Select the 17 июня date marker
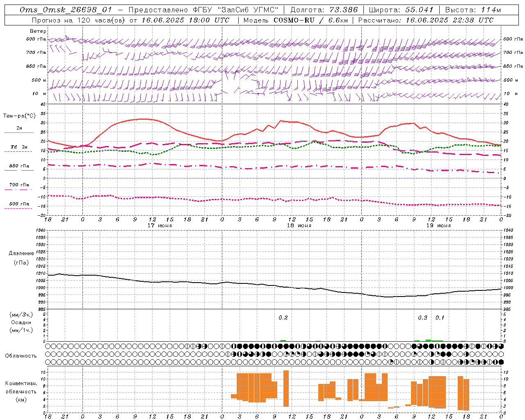The width and height of the screenshot is (525, 420). click(160, 226)
